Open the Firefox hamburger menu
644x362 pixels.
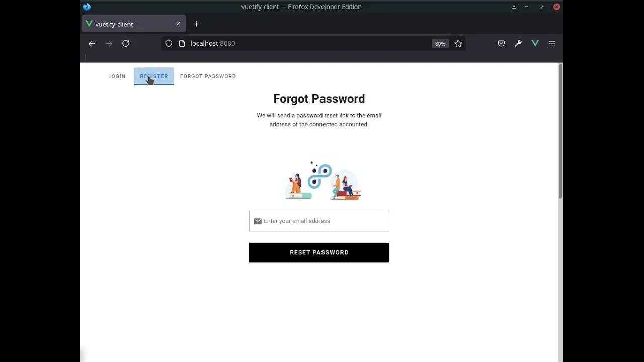coord(552,44)
